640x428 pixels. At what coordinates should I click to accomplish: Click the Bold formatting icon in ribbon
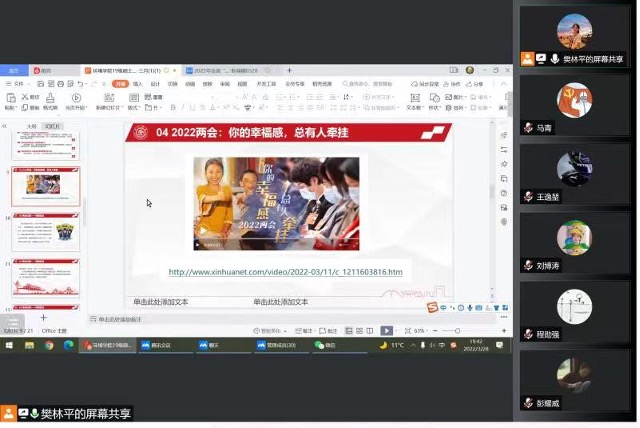coord(172,107)
